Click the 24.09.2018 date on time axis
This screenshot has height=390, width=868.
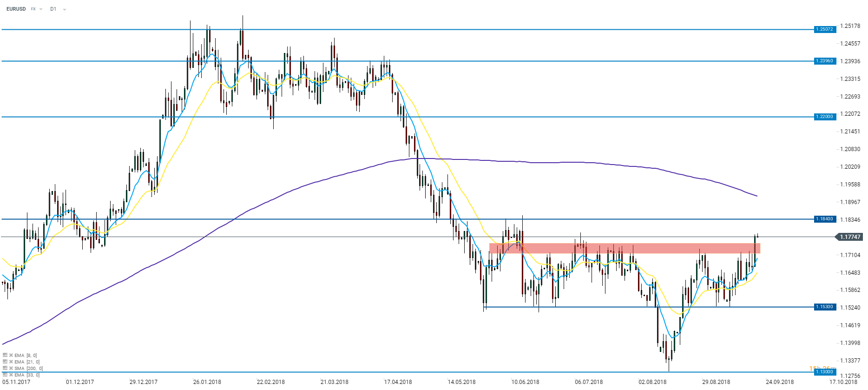[780, 382]
